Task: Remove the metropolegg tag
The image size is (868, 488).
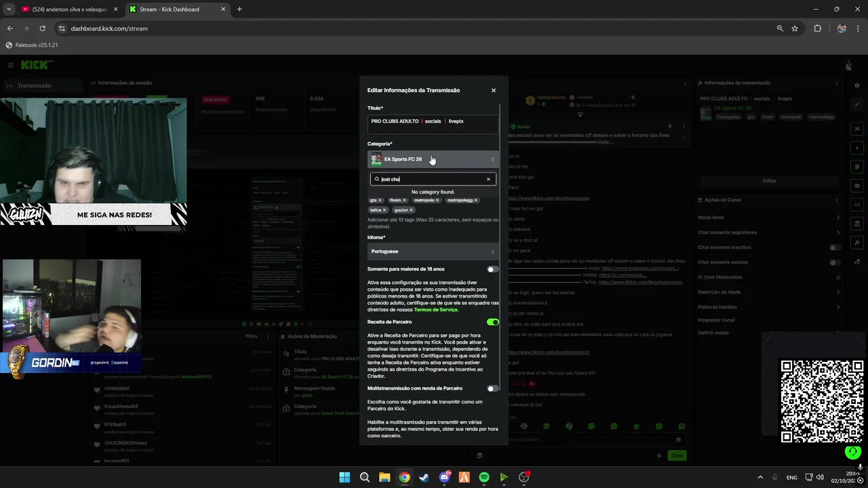Action: tap(476, 200)
